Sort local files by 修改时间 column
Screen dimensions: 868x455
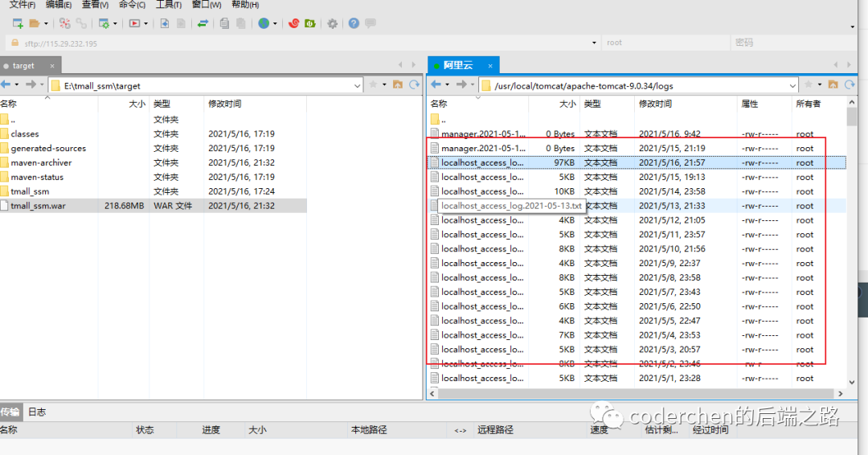[224, 104]
